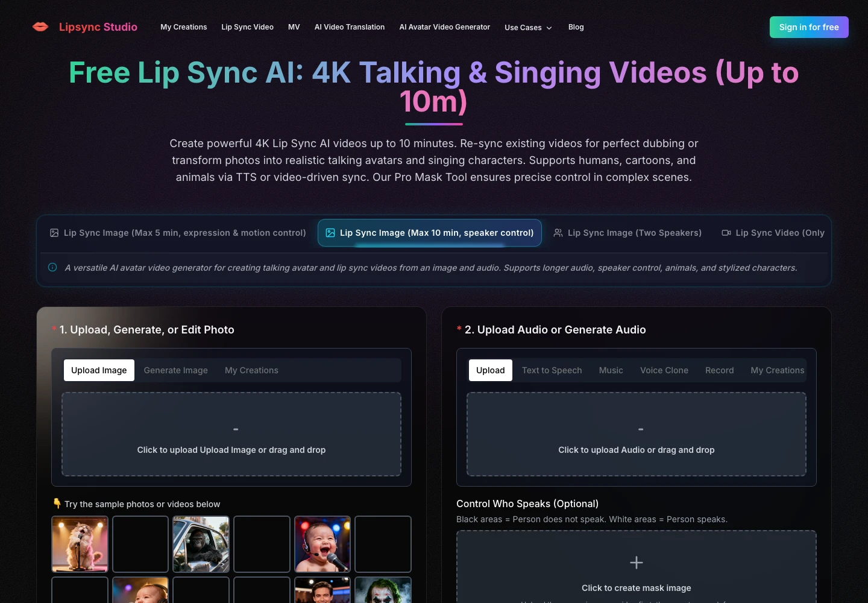Select Upload tab in audio panel
The width and height of the screenshot is (868, 603).
pos(491,370)
